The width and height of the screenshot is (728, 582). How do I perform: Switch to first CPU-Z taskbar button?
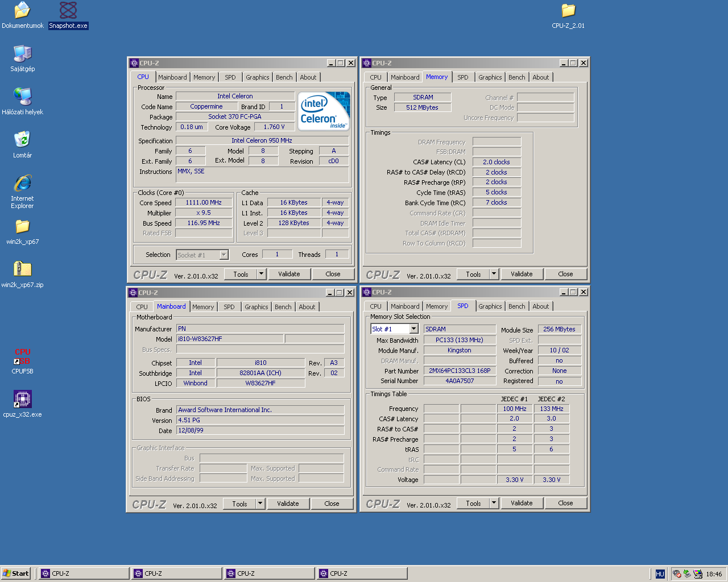(x=84, y=573)
